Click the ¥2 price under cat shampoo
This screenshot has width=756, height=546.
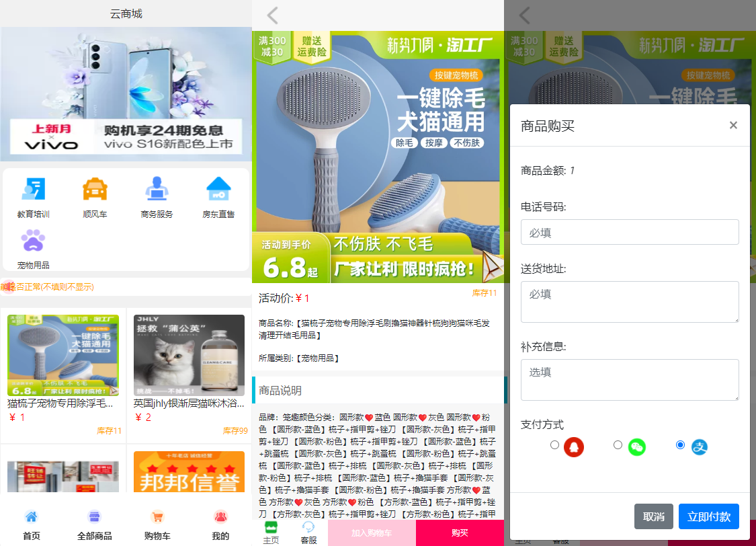tap(143, 418)
